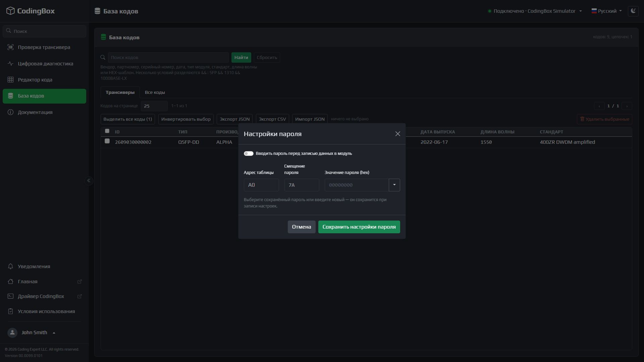The width and height of the screenshot is (644, 362).
Task: Click the type cell QSFP-DD
Action: (189, 142)
